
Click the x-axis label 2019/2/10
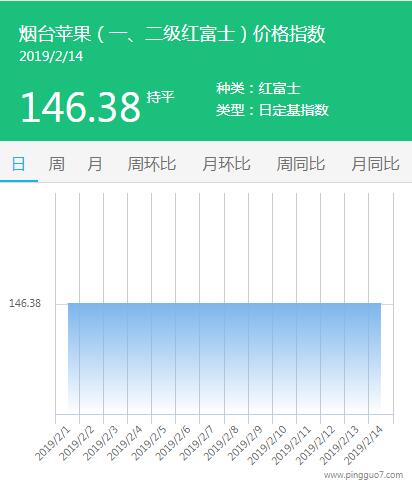pyautogui.click(x=267, y=446)
